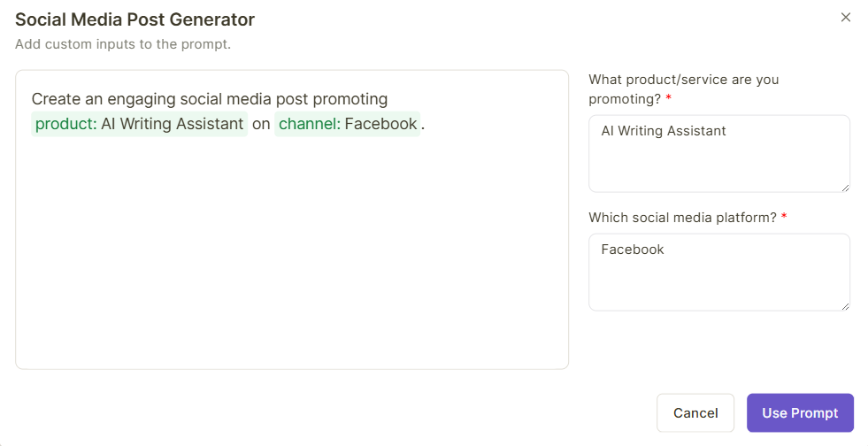868x446 pixels.
Task: Focus the social media platform text field
Action: pyautogui.click(x=718, y=271)
